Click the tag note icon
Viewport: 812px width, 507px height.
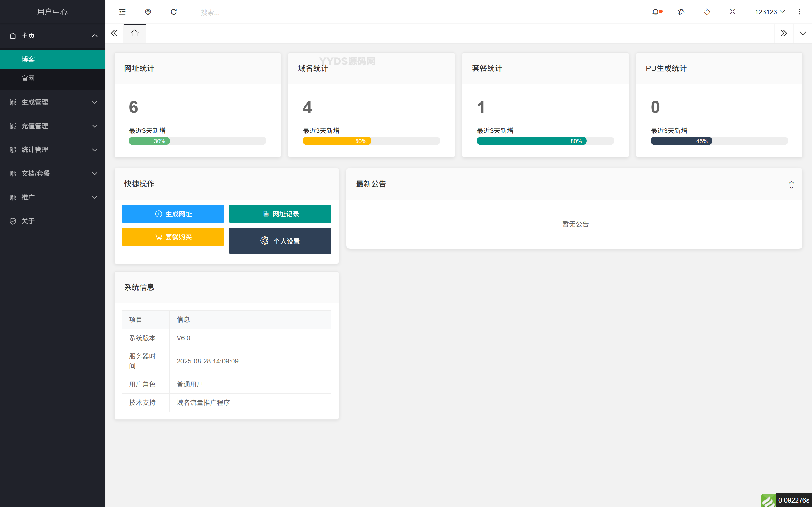(x=707, y=12)
